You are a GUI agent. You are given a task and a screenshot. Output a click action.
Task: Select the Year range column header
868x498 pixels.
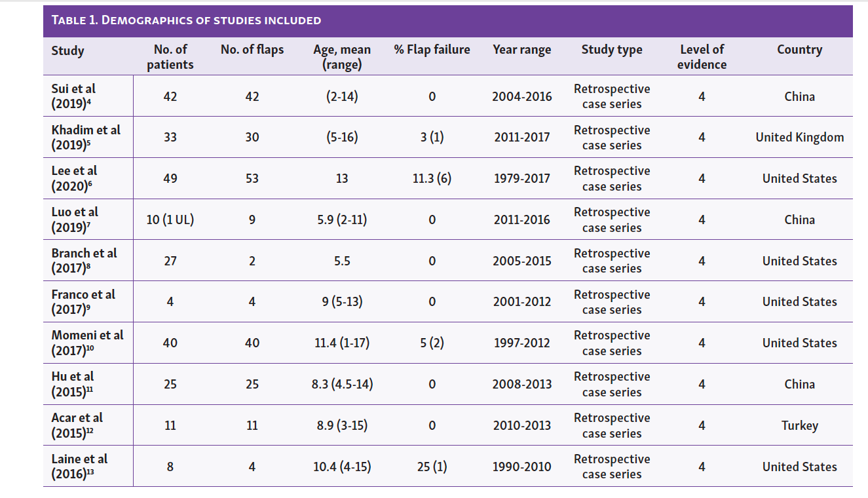pyautogui.click(x=521, y=50)
